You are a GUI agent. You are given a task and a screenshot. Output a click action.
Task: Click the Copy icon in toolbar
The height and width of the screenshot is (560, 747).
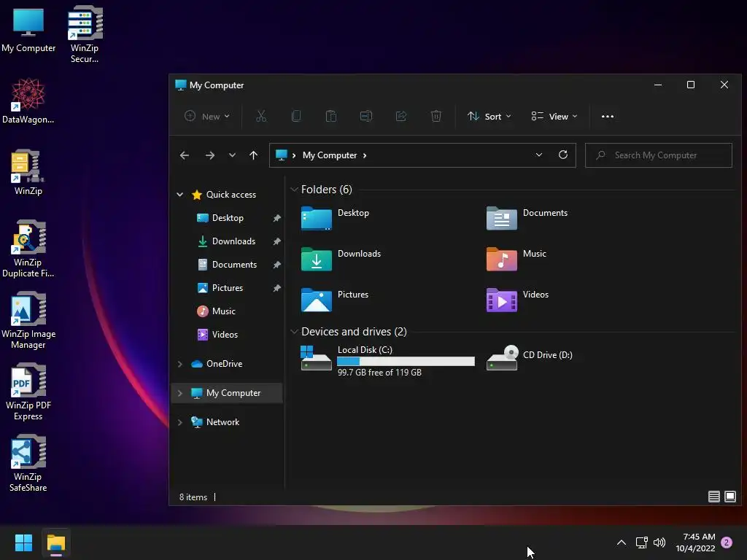point(296,116)
